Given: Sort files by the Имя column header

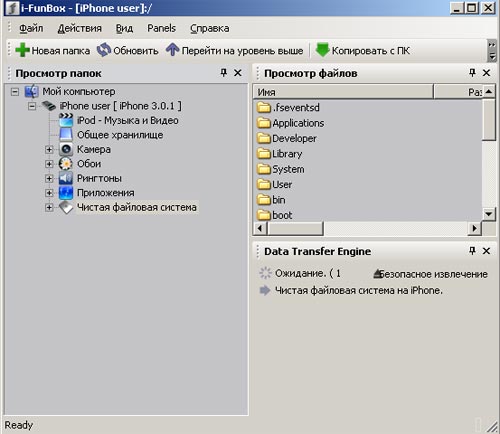Looking at the screenshot, I should pyautogui.click(x=343, y=92).
